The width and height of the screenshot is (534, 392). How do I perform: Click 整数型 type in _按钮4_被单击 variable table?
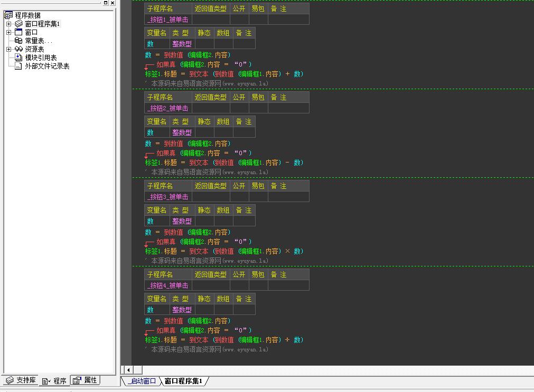182,310
